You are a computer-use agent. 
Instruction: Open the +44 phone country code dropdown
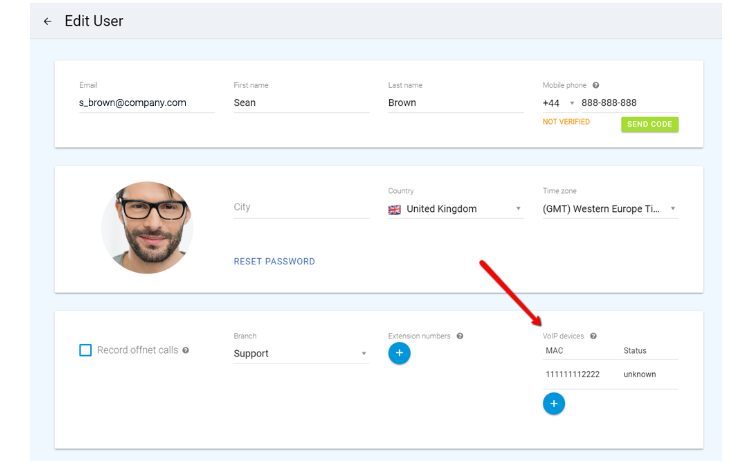[x=572, y=103]
